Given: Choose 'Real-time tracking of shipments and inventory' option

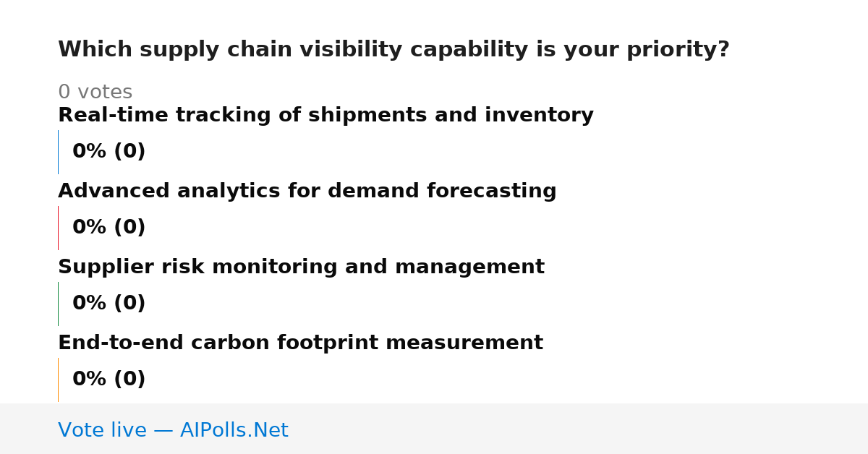Looking at the screenshot, I should [325, 116].
